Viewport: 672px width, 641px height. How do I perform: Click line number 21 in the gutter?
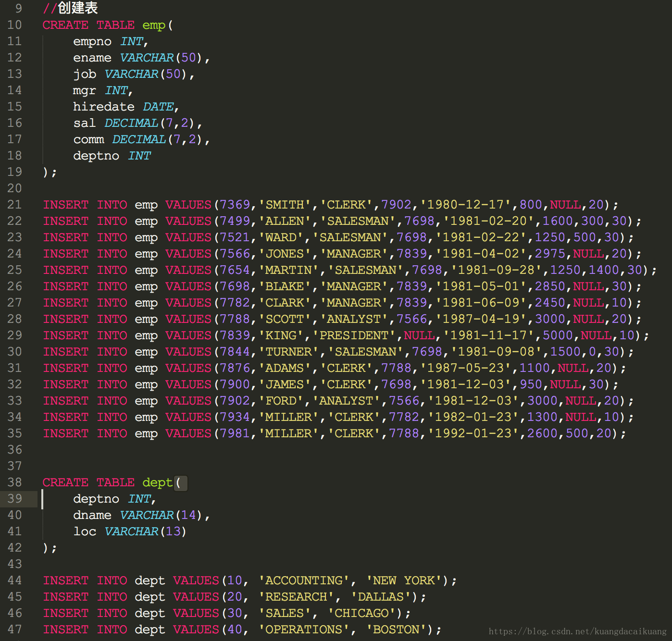point(14,205)
